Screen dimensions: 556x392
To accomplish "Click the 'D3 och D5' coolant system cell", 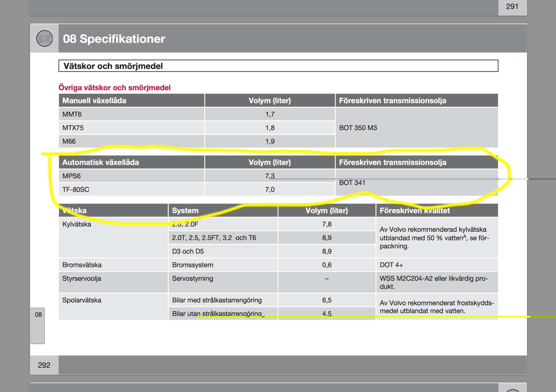I will 188,251.
